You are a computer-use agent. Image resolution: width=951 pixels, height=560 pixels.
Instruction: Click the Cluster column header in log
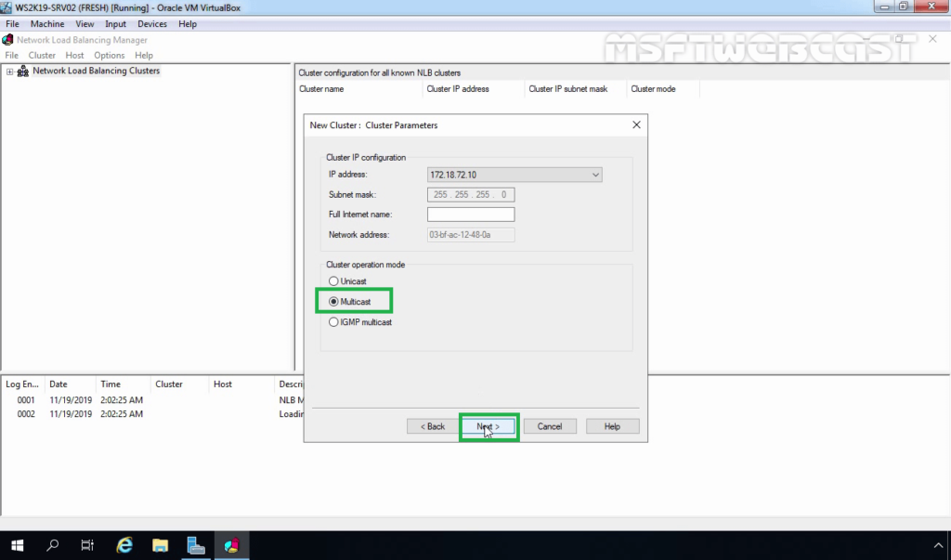(x=179, y=384)
